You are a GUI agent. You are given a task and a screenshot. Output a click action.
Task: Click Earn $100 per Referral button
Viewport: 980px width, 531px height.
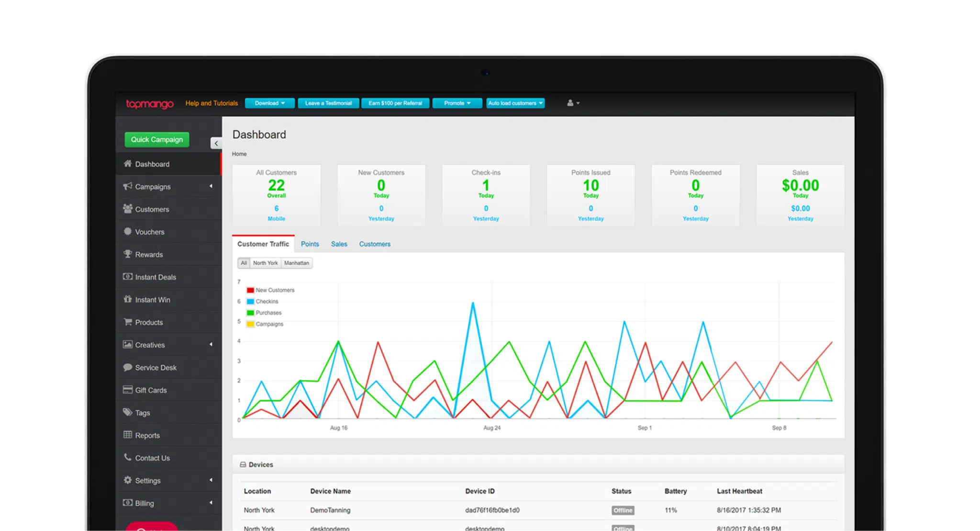395,103
